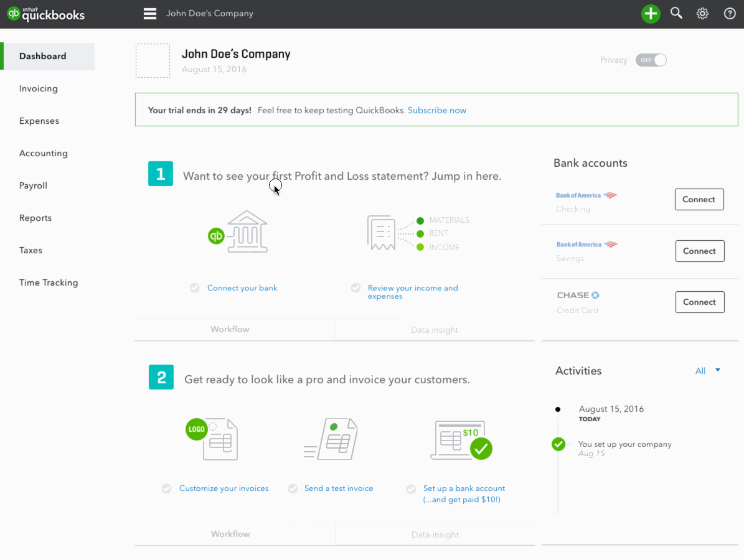744x560 pixels.
Task: Check the Review your income circle
Action: [x=356, y=288]
